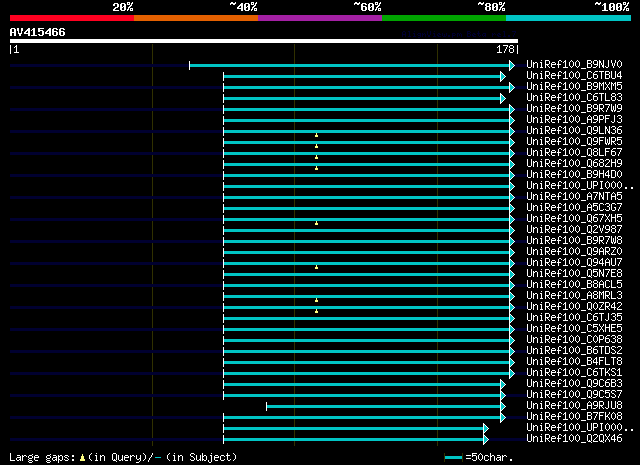Screen dimensions: 640x465
Task: Select the purple ~60% identity legend segment
Action: point(320,18)
